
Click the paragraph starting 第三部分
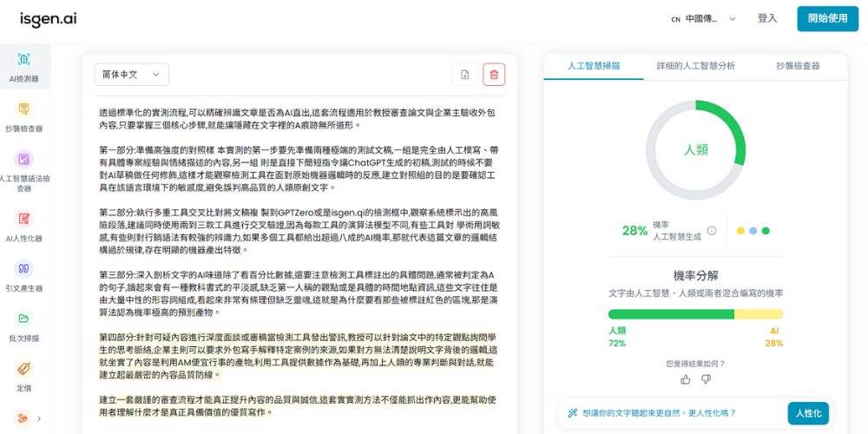(299, 293)
